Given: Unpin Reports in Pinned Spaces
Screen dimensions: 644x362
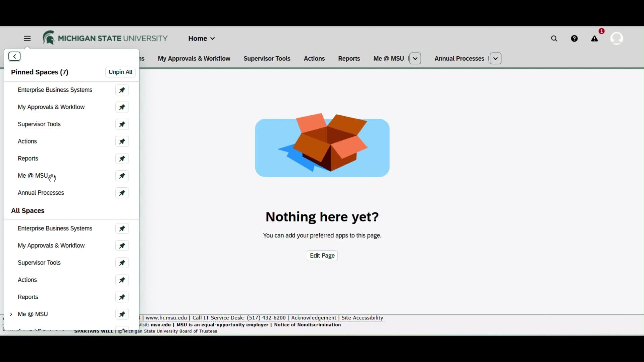Looking at the screenshot, I should point(122,159).
